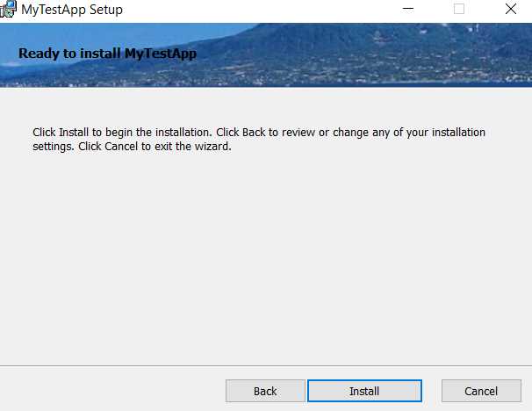532x411 pixels.
Task: Click the blue sky area of banner
Action: (102, 32)
